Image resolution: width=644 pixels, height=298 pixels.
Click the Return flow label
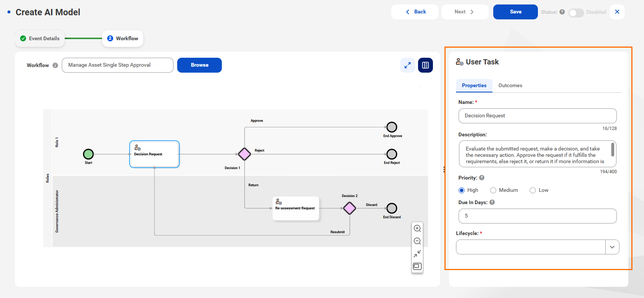(254, 185)
